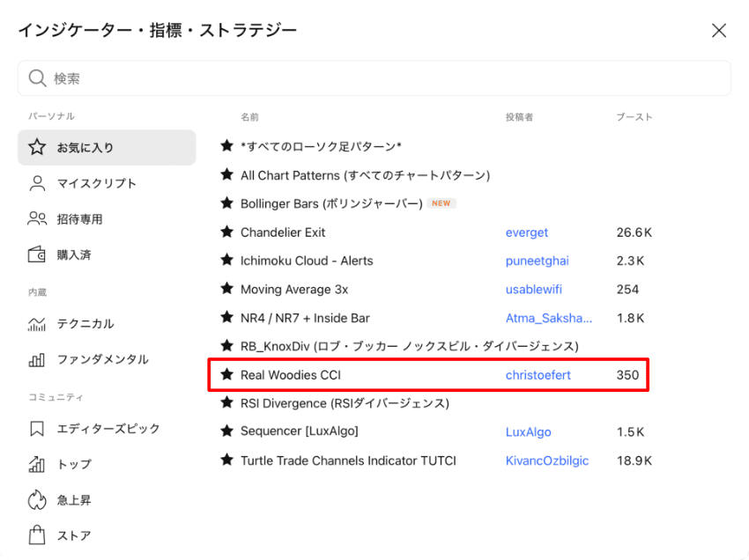
Task: Open the 急上昇 category
Action: tap(107, 500)
